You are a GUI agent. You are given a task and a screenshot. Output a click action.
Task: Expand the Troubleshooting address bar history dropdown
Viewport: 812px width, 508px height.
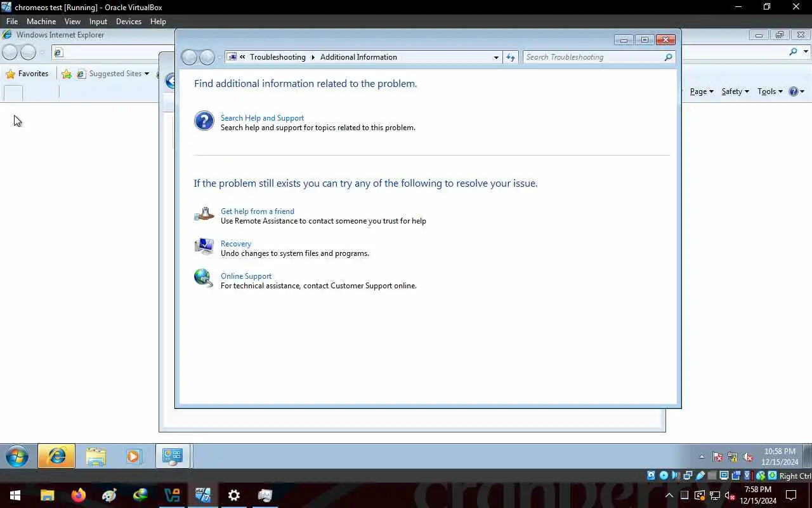point(496,57)
